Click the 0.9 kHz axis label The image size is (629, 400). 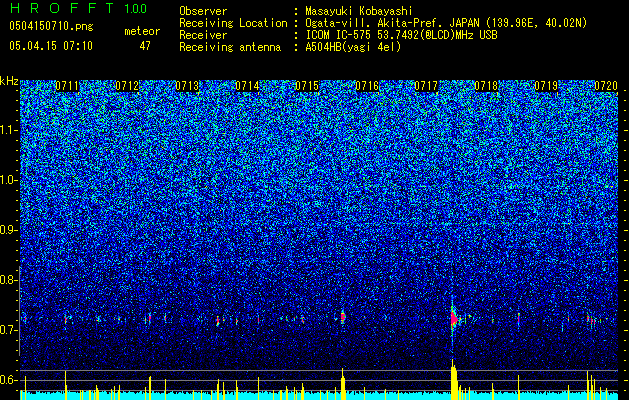pyautogui.click(x=8, y=230)
